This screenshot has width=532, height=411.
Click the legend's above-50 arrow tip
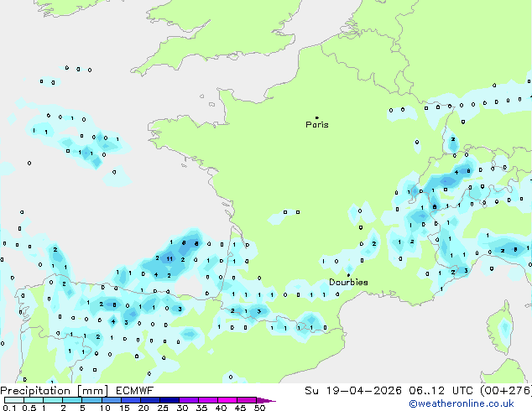266,400
